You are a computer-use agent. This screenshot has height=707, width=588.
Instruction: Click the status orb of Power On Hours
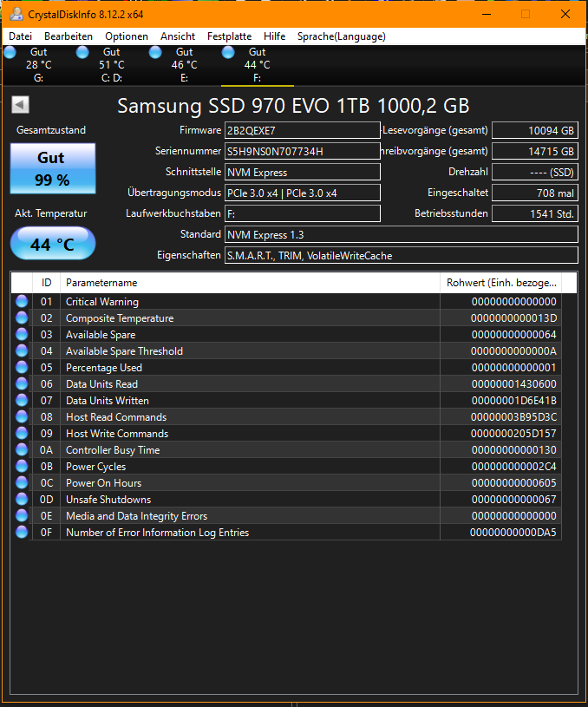pos(22,482)
